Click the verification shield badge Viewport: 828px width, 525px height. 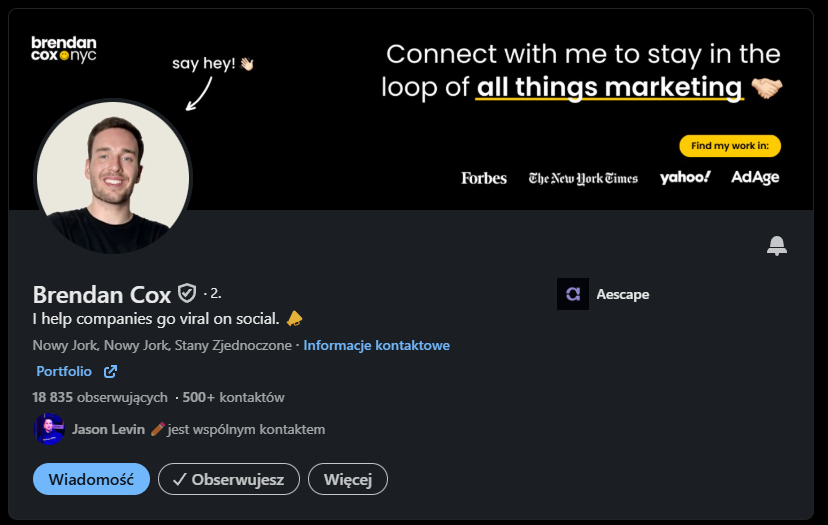pyautogui.click(x=187, y=294)
